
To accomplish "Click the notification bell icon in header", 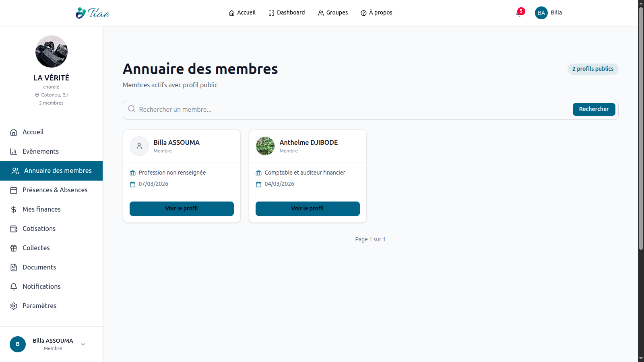I will click(519, 13).
